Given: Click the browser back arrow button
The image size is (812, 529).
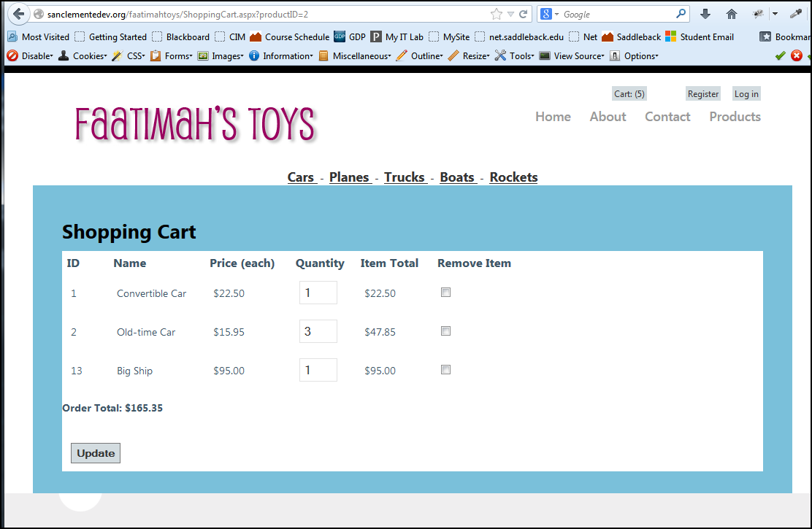Looking at the screenshot, I should [18, 14].
